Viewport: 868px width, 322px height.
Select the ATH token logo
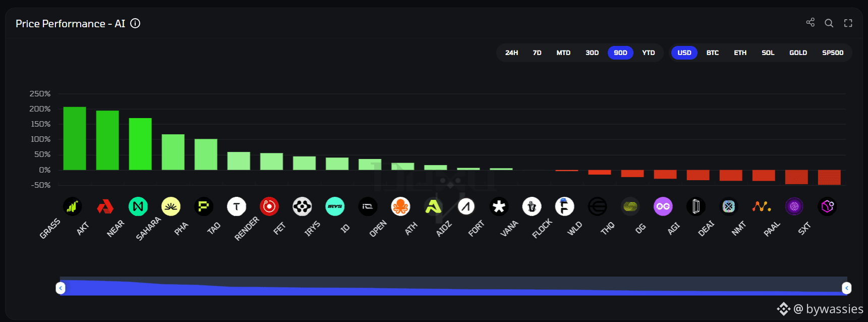pyautogui.click(x=433, y=206)
